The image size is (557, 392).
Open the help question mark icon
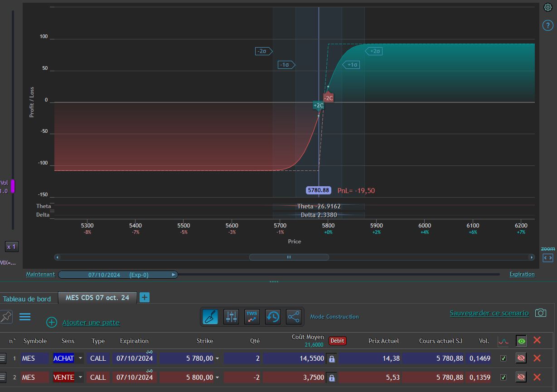[x=547, y=25]
